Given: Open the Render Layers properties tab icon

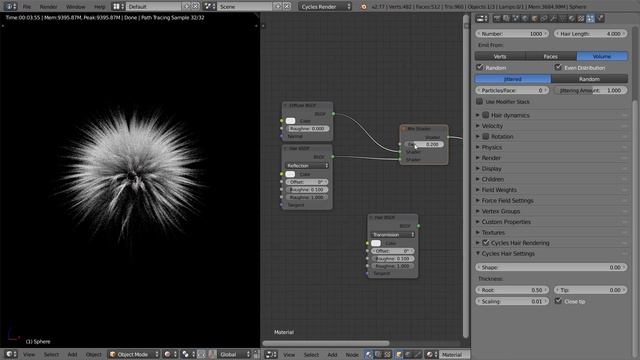Looking at the screenshot, I should coord(506,18).
